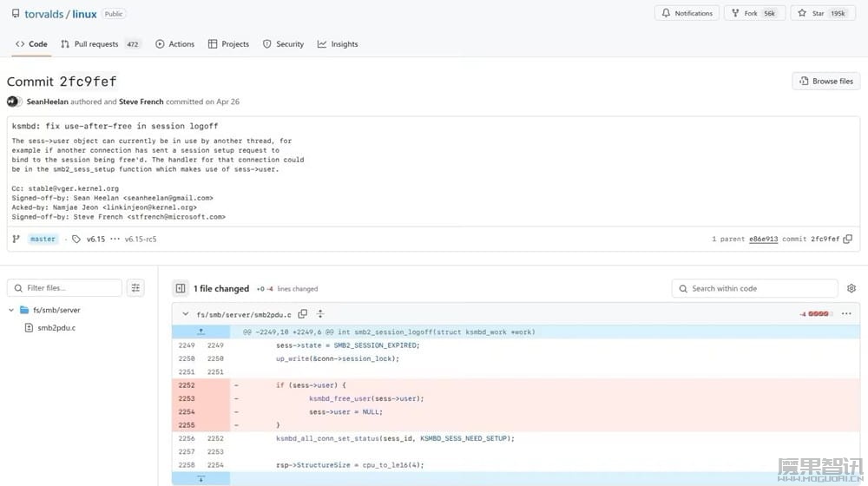Open the file filter options icon
868x486 pixels.
pos(135,288)
